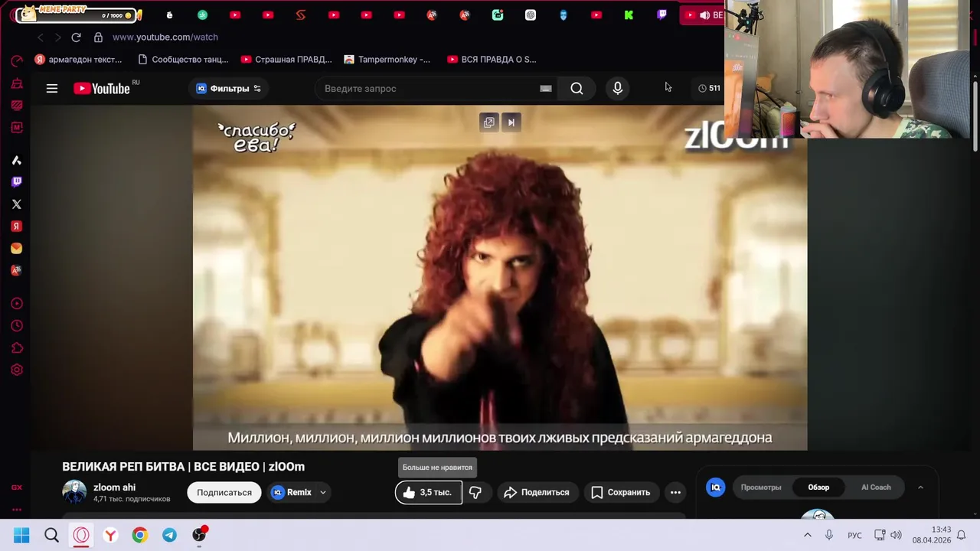980x551 pixels.
Task: Open browsing history clock in sidebar
Action: click(x=17, y=326)
